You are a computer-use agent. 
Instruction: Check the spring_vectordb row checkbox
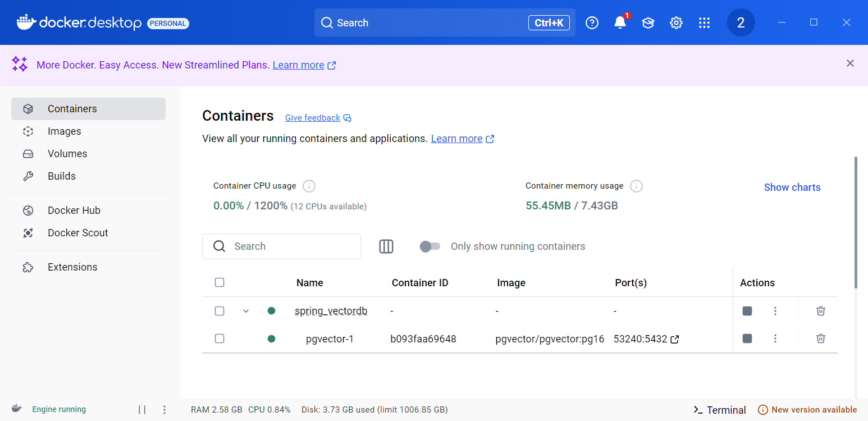click(220, 311)
